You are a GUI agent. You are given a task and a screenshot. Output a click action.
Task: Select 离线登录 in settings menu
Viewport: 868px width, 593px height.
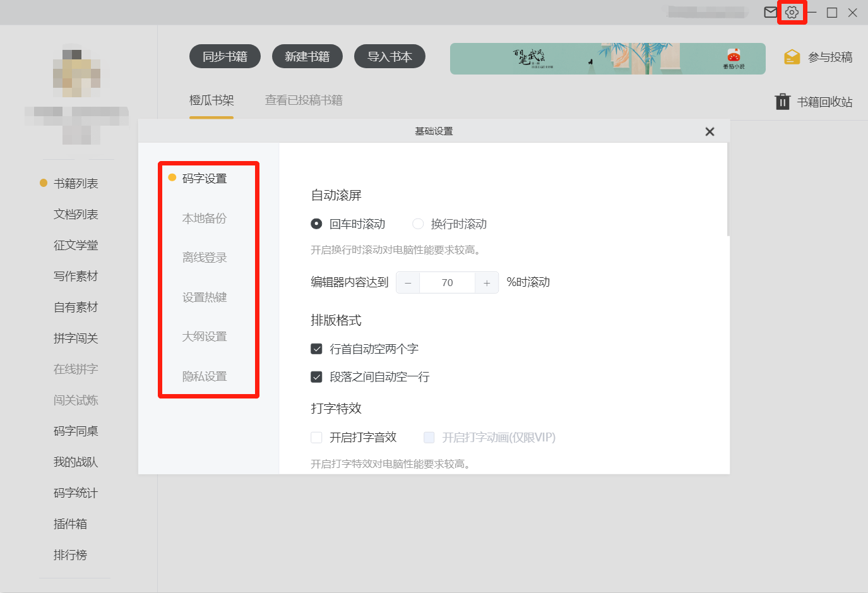(x=205, y=258)
